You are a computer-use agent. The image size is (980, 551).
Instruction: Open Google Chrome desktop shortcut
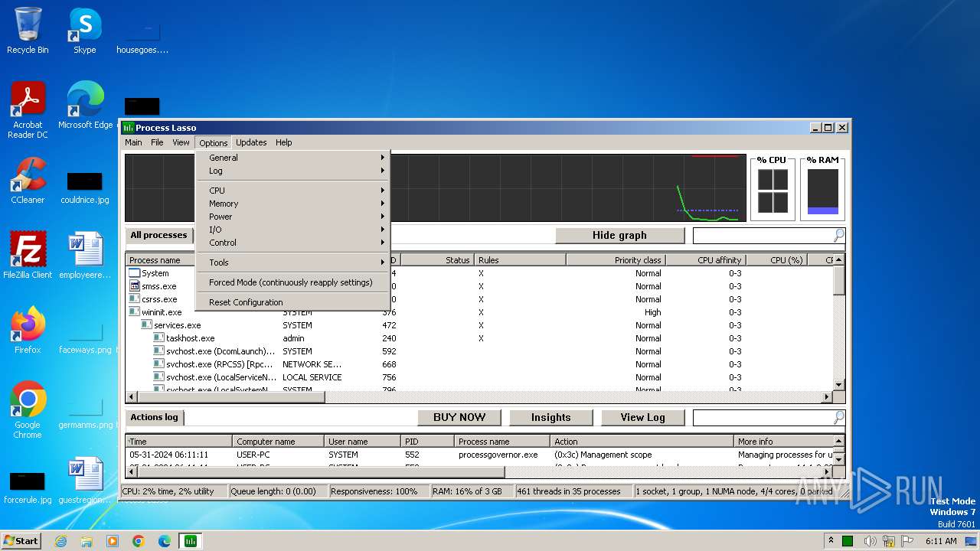pyautogui.click(x=28, y=410)
